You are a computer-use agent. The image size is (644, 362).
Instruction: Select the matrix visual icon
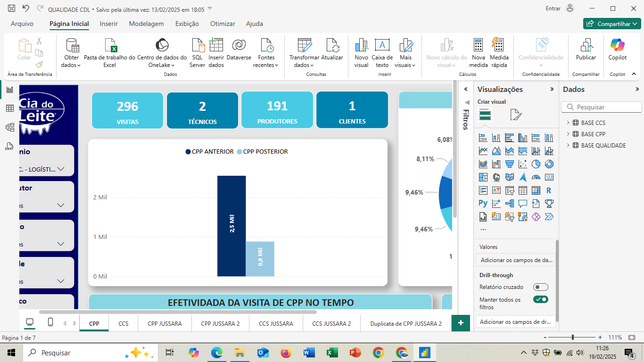(x=536, y=190)
